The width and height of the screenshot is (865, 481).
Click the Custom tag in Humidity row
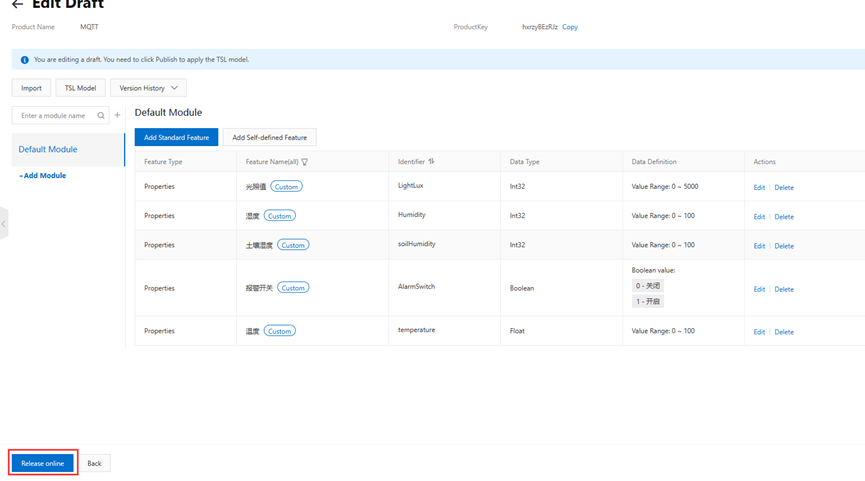pos(280,216)
